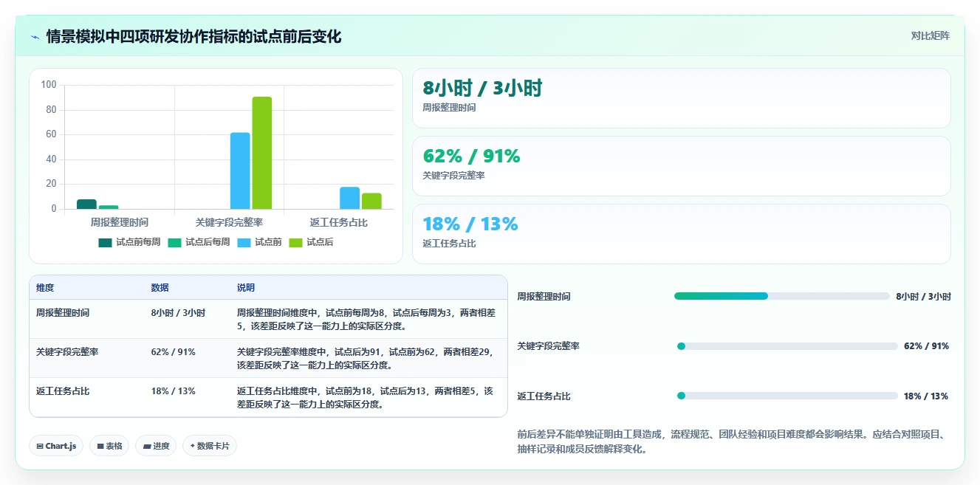This screenshot has width=980, height=485.
Task: Click the Chart.js tag chip
Action: pos(56,446)
